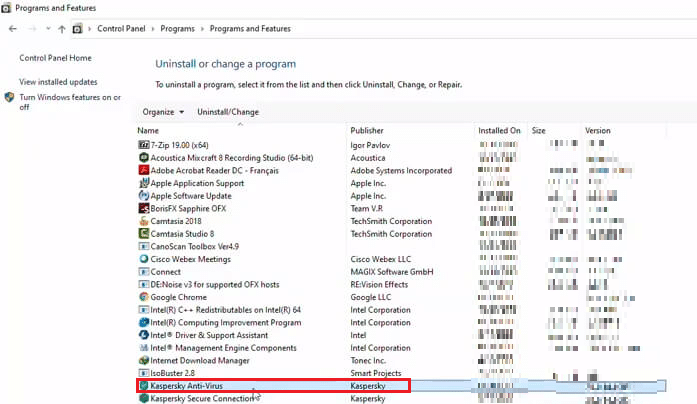Select Intel Management Engine Components icon
697x404 pixels.
[144, 348]
